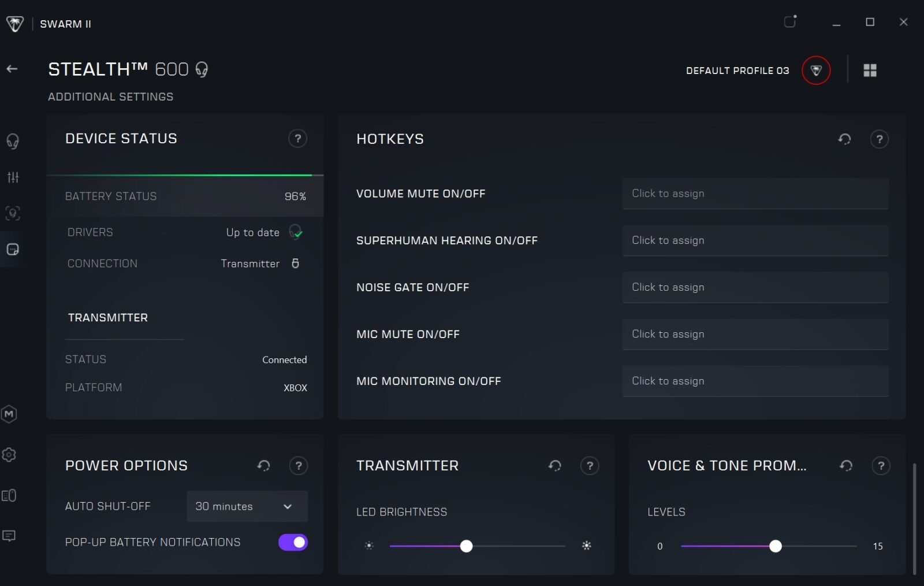Assign hotkey for Volume Mute On/Off

coord(755,194)
